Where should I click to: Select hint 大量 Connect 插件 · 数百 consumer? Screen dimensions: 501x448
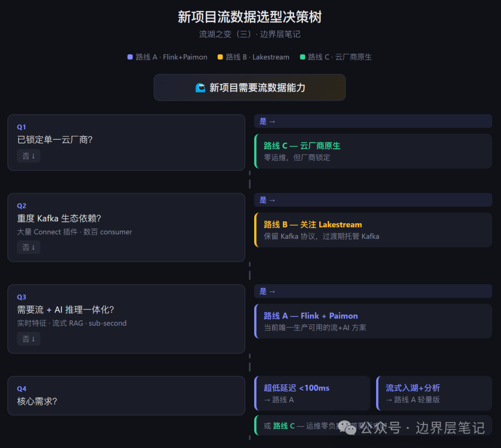74,232
